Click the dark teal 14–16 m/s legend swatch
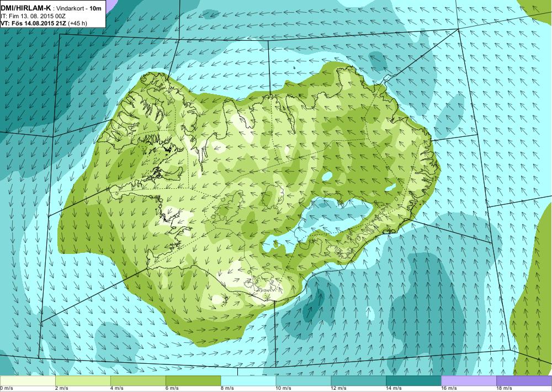552x392 pixels. [x=413, y=381]
